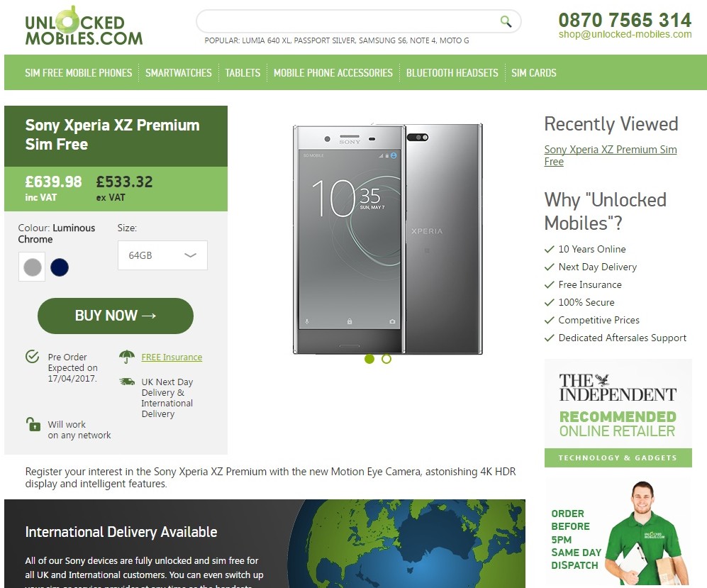
Task: Click the search magnifier icon
Action: pos(506,21)
